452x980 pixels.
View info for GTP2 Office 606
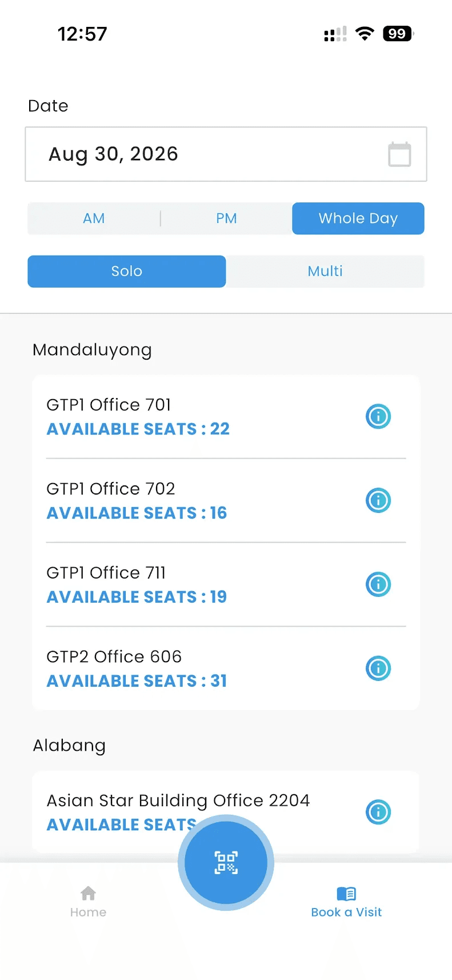[x=378, y=668]
